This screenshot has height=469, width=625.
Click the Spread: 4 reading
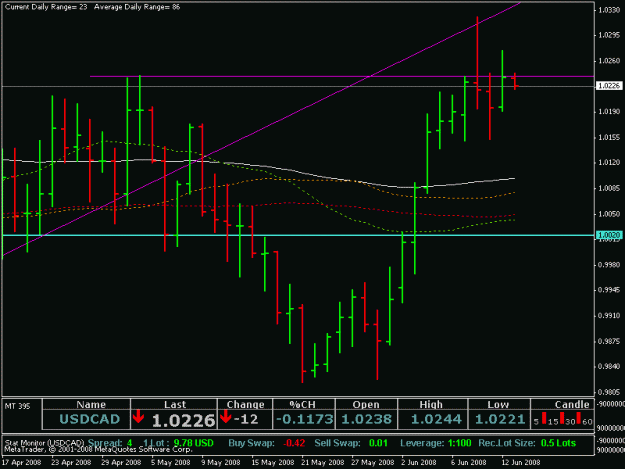pyautogui.click(x=110, y=443)
